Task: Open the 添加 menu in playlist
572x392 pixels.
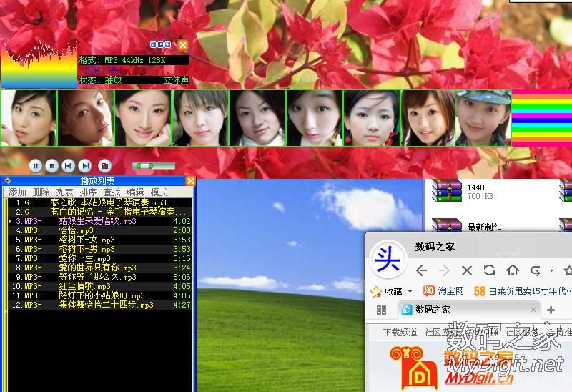Action: 17,192
